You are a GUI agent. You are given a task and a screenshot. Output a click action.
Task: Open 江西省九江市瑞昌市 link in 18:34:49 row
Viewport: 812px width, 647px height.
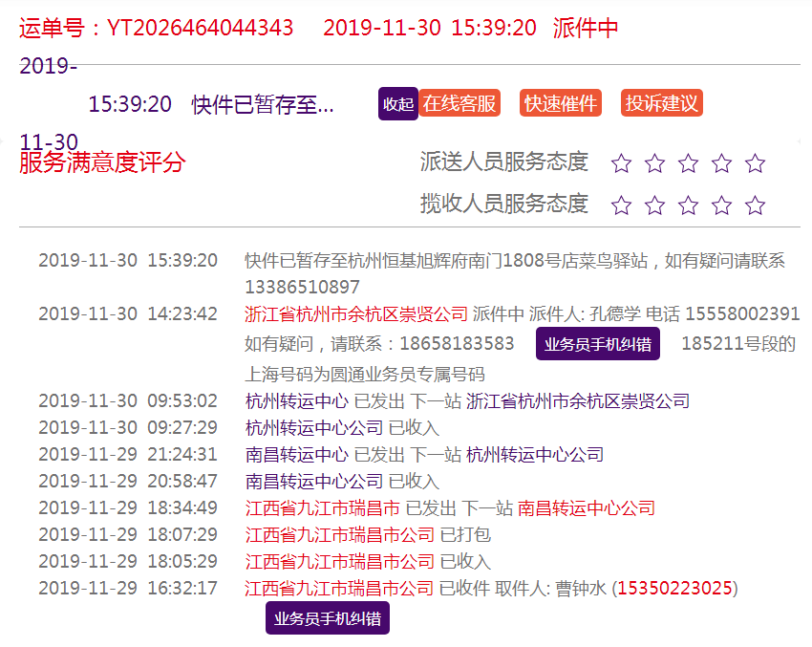coord(323,508)
